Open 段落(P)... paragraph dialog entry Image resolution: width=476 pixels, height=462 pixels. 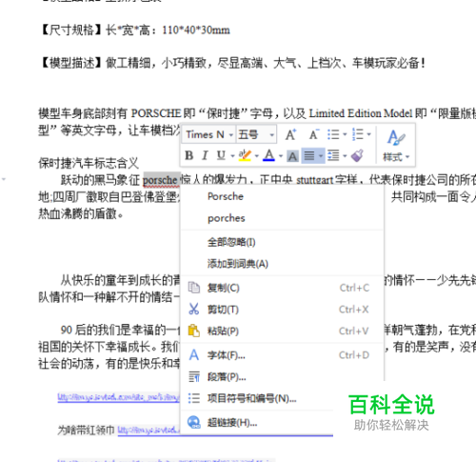[283, 376]
